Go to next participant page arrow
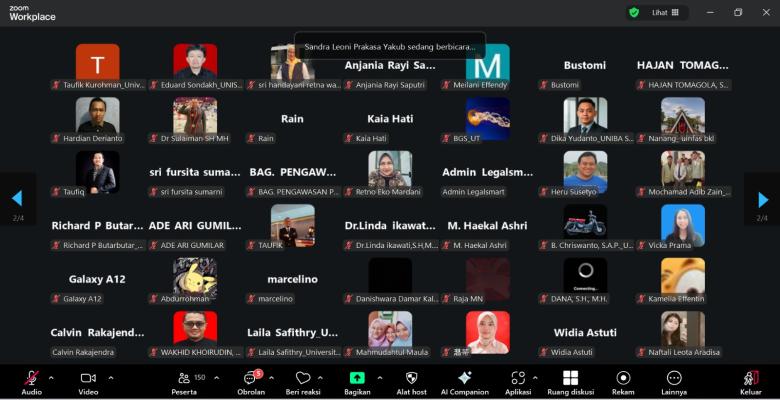 tap(763, 199)
